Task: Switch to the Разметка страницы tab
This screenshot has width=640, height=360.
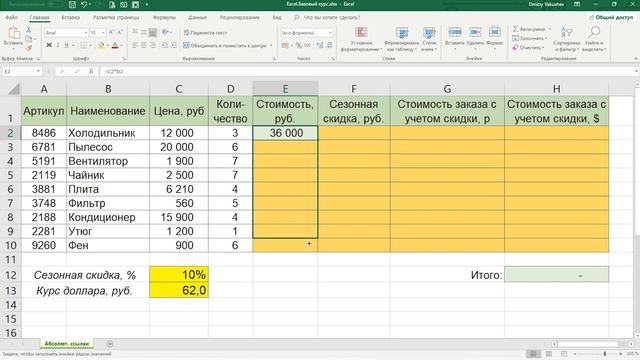Action: point(116,18)
